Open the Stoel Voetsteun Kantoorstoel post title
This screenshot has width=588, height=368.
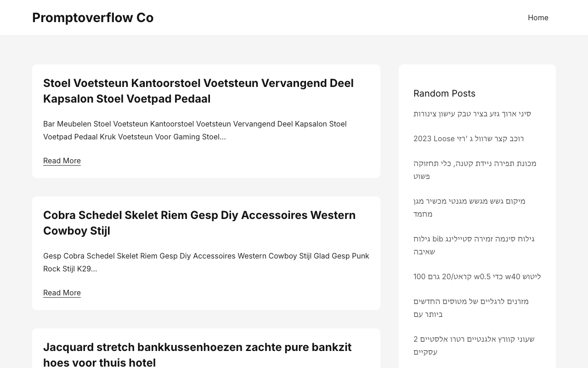click(x=198, y=91)
